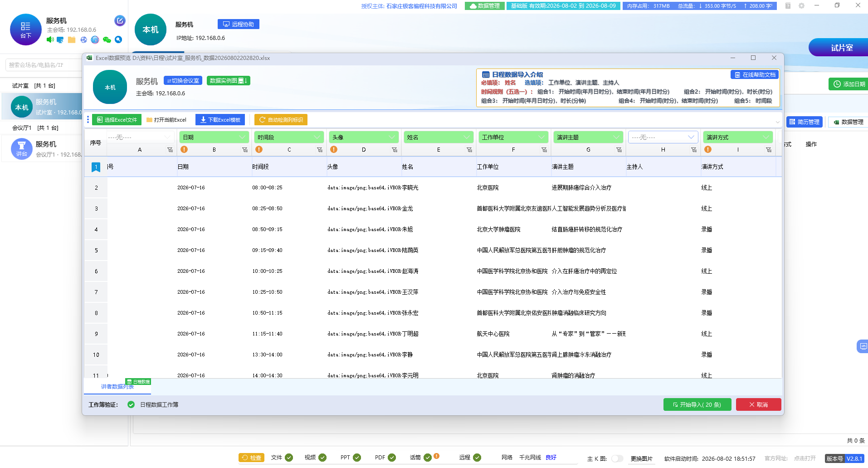Open 数据管理 next to 简历管理
The width and height of the screenshot is (868, 468).
[848, 122]
